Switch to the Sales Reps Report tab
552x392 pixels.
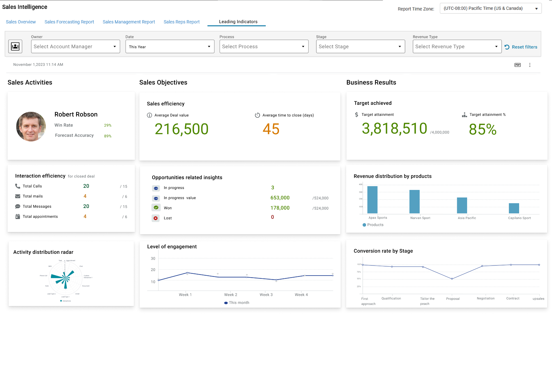coord(182,22)
